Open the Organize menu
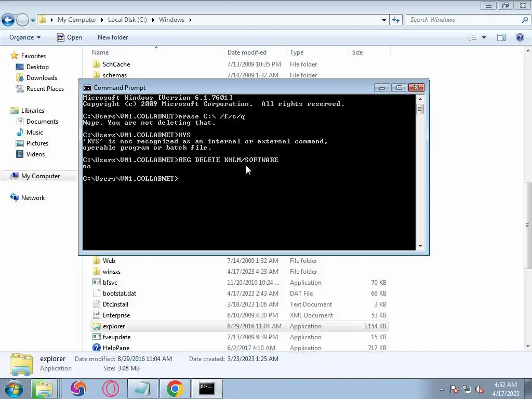Viewport: 532px width, 399px height. click(x=25, y=37)
